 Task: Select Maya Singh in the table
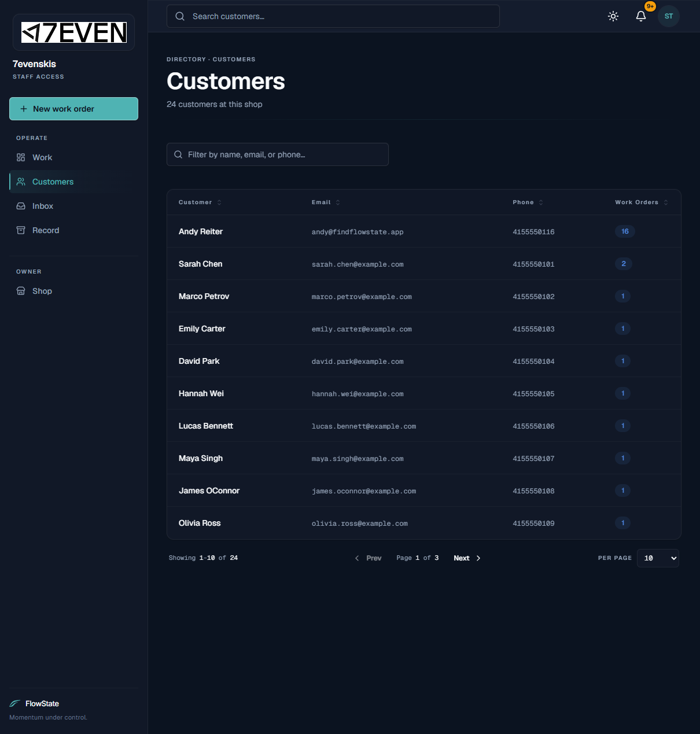[x=201, y=458]
